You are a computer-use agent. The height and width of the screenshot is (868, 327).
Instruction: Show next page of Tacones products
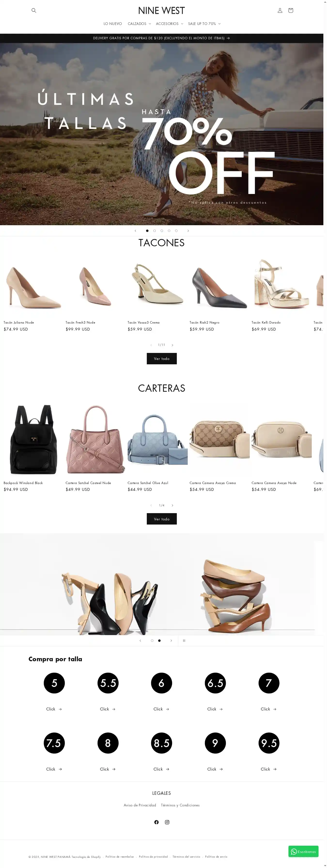tap(172, 345)
